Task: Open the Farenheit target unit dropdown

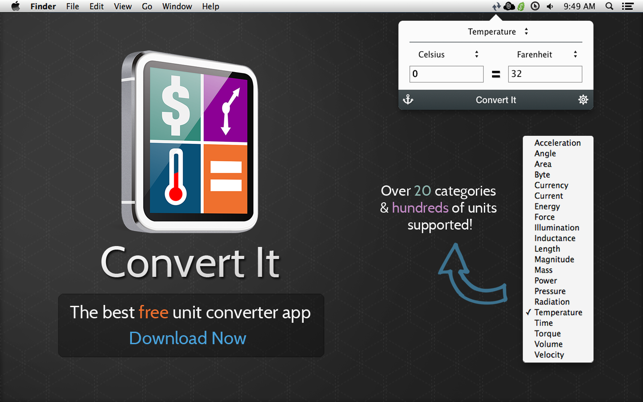Action: click(x=545, y=54)
